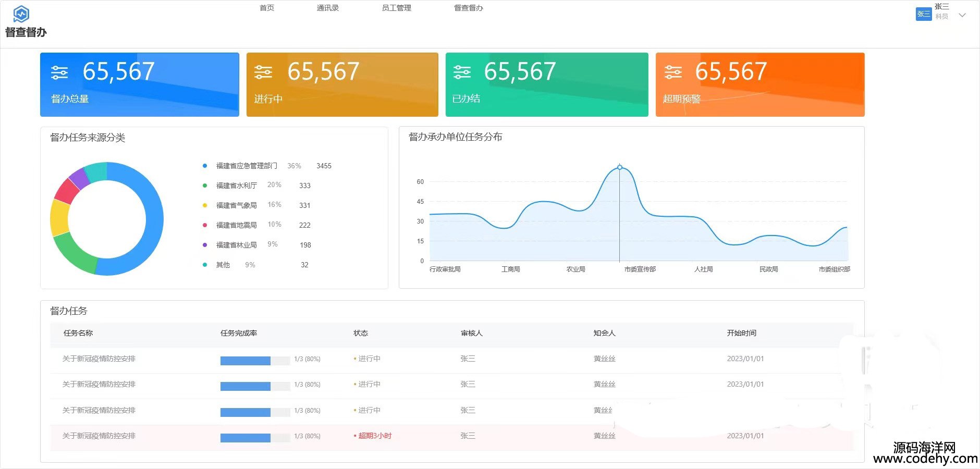The width and height of the screenshot is (980, 469).
Task: Click the 督办任务 table title
Action: tap(69, 311)
